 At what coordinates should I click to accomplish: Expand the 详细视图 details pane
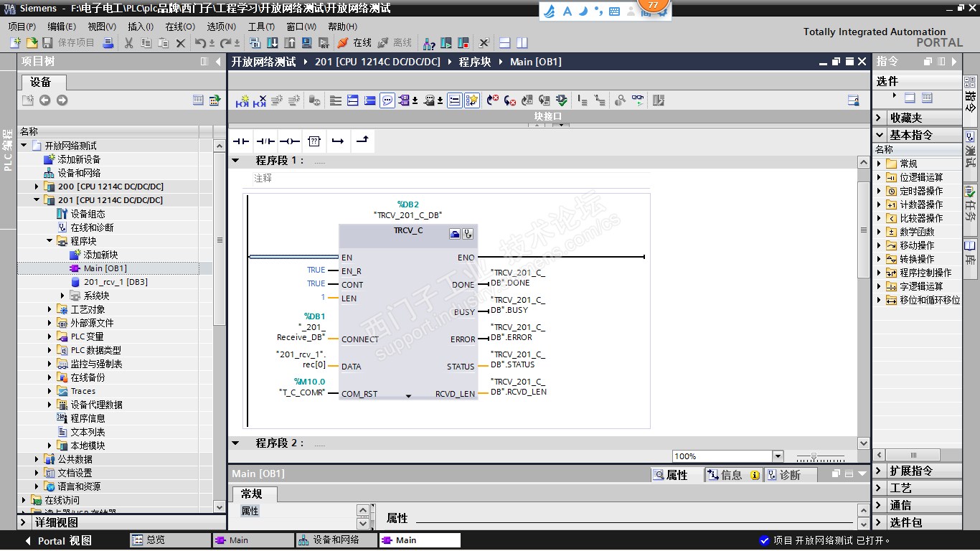(x=24, y=522)
